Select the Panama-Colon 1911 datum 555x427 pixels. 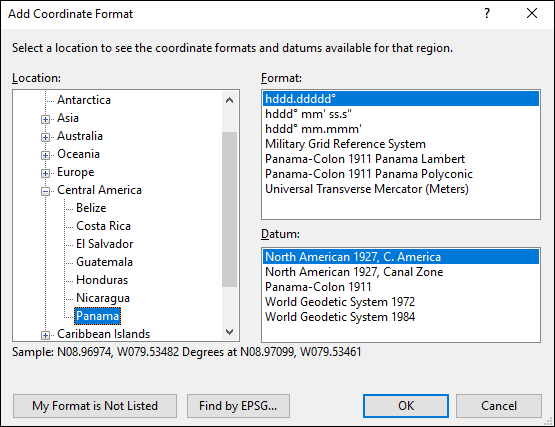click(401, 287)
